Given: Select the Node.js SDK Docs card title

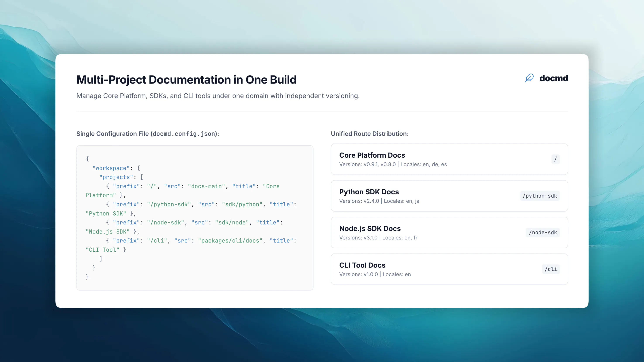Looking at the screenshot, I should (370, 228).
